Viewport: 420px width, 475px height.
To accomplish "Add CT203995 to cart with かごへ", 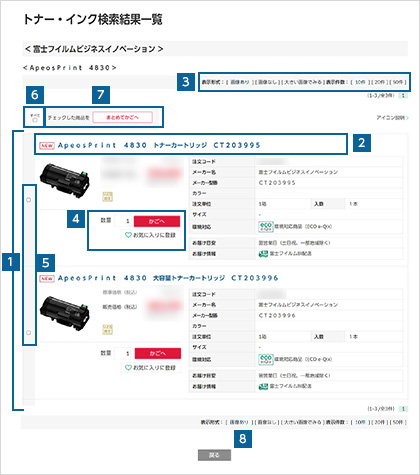I will [x=157, y=221].
